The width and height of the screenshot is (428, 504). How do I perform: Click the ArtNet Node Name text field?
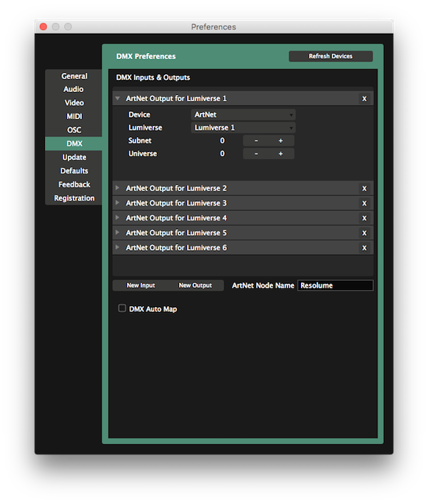point(335,286)
